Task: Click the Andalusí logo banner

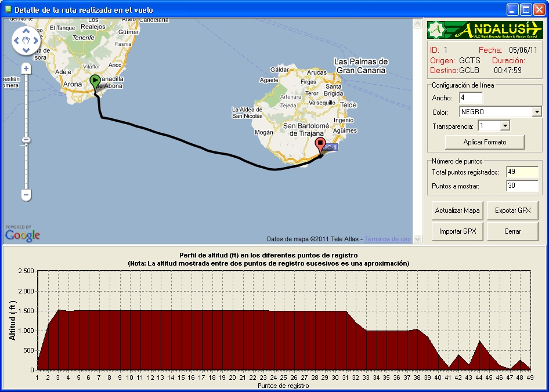Action: [485, 30]
